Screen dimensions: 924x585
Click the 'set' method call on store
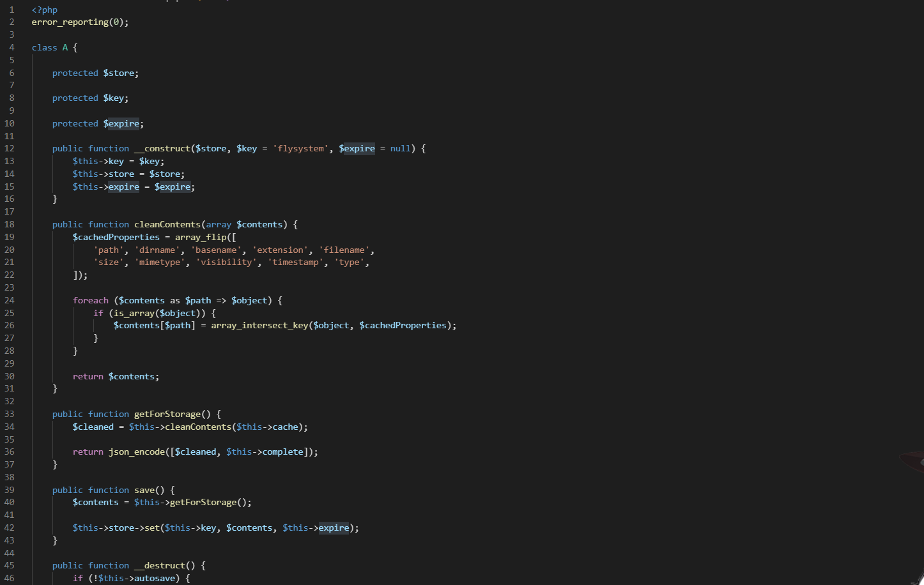(x=152, y=528)
